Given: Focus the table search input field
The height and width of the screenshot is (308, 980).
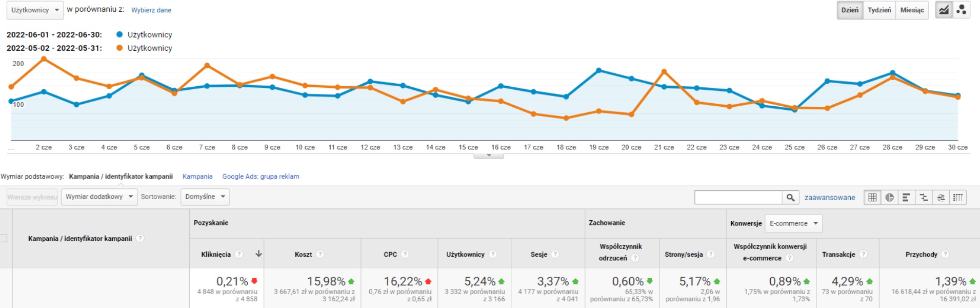Looking at the screenshot, I should click(x=738, y=197).
